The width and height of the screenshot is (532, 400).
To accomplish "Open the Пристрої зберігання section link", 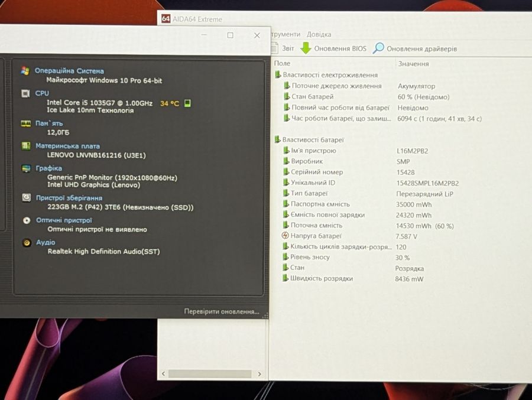I will coord(69,198).
